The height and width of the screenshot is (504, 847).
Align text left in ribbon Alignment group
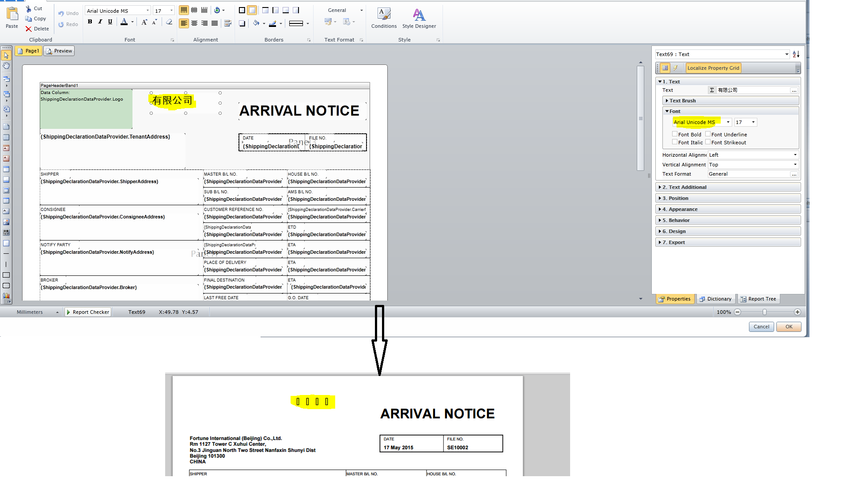[184, 23]
